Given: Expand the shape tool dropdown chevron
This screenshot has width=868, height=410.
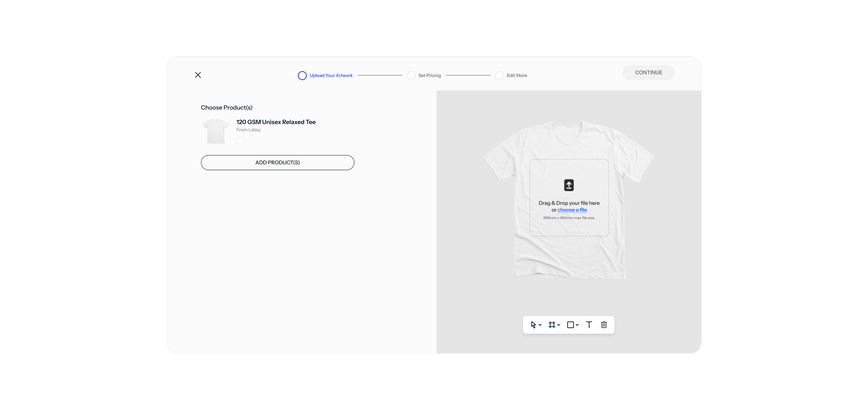Looking at the screenshot, I should pos(577,325).
